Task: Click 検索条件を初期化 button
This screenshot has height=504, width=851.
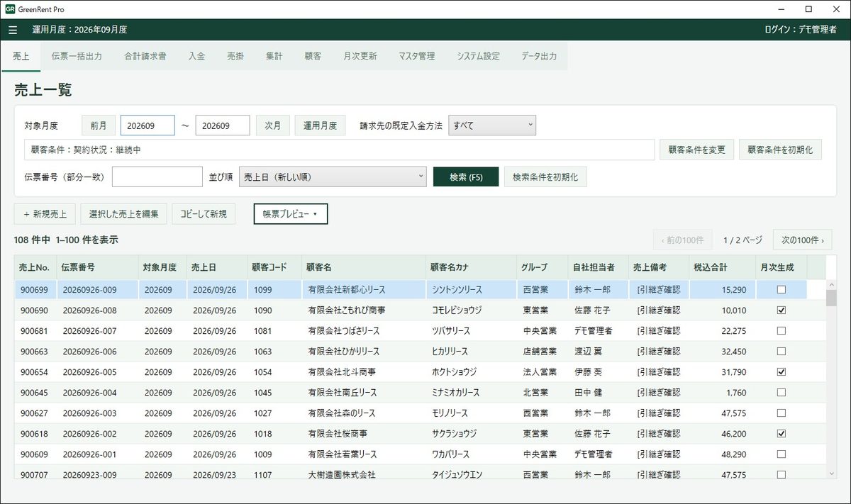Action: 545,177
